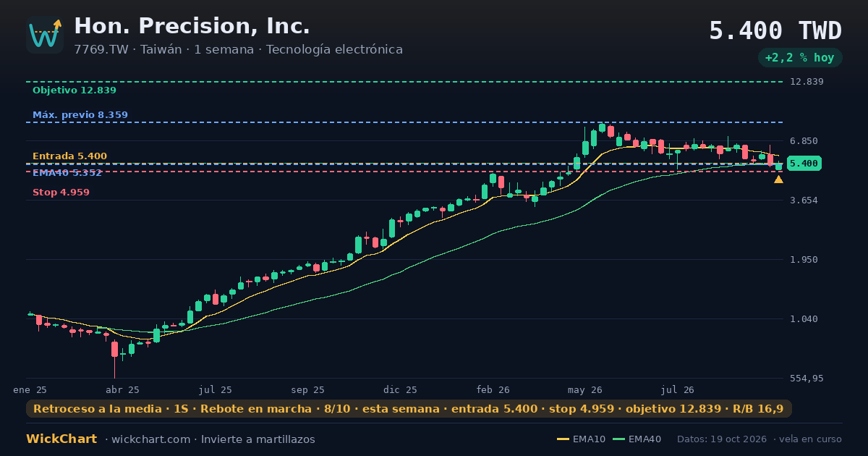The width and height of the screenshot is (868, 456).
Task: Click the may 26 date label
Action: (585, 389)
